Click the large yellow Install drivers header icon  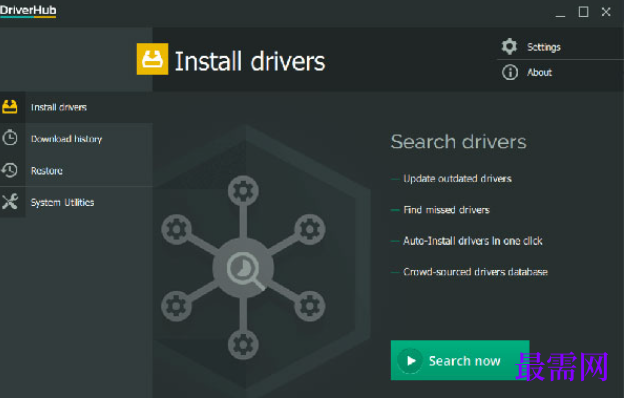152,59
